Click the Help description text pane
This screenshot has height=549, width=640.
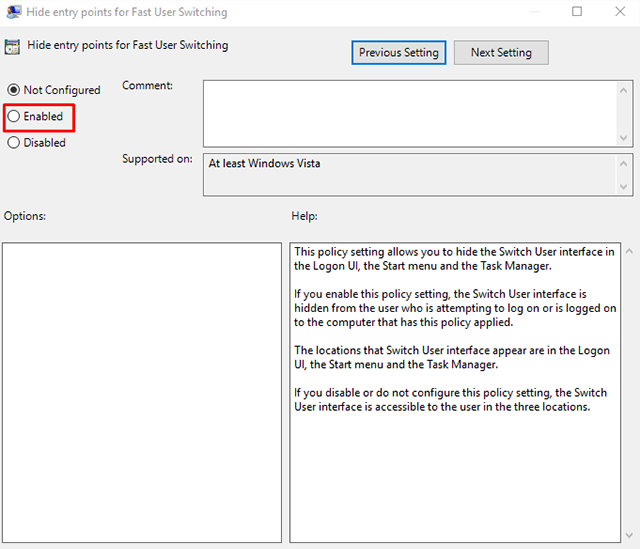[455, 390]
